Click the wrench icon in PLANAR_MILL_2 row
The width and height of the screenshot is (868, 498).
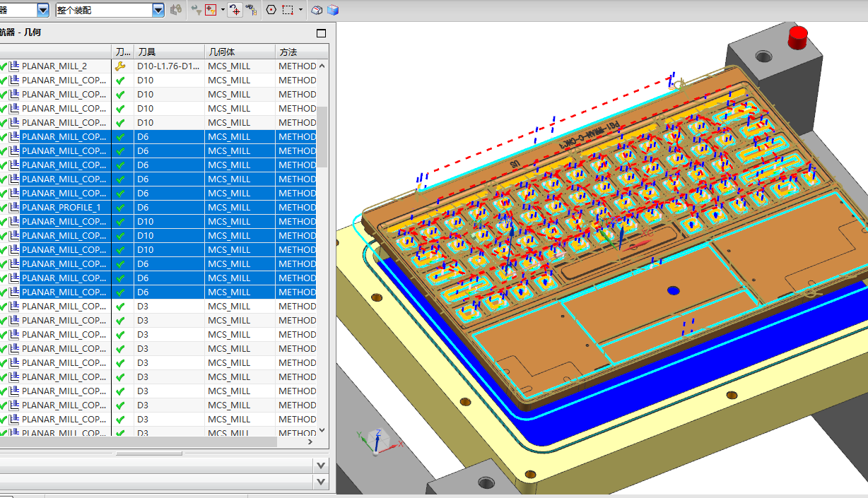(x=120, y=66)
